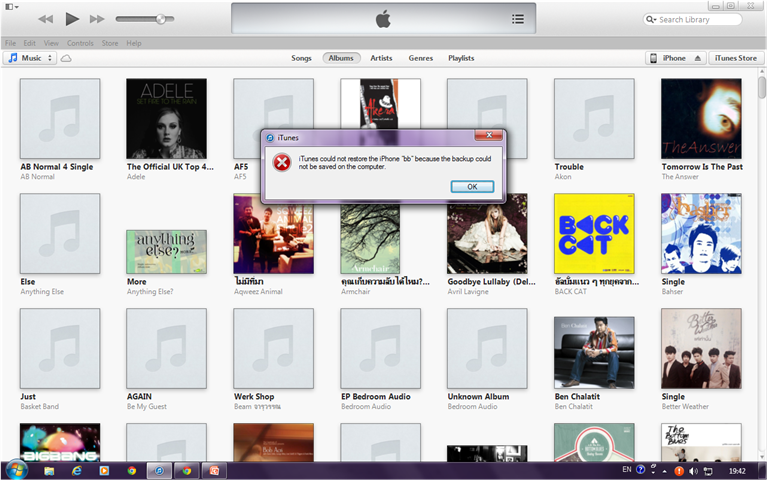Open the AGAIN album by Be My Guest
The width and height of the screenshot is (767, 480).
(x=166, y=348)
